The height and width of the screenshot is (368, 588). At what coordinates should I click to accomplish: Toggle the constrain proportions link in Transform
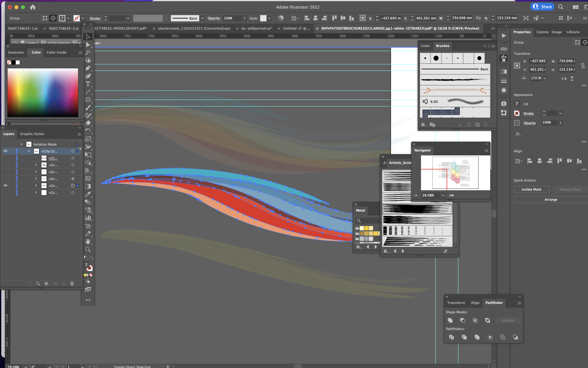(583, 65)
